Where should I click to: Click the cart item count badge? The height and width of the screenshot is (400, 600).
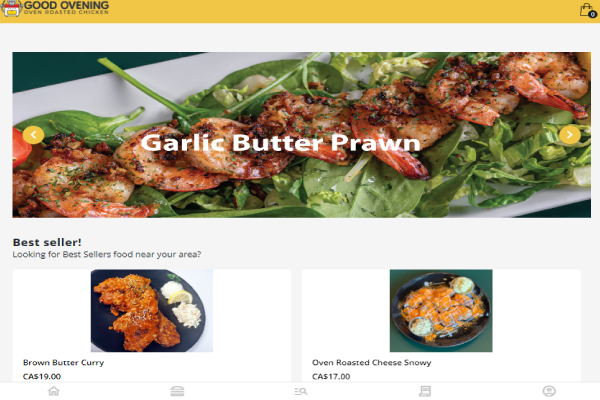(592, 14)
